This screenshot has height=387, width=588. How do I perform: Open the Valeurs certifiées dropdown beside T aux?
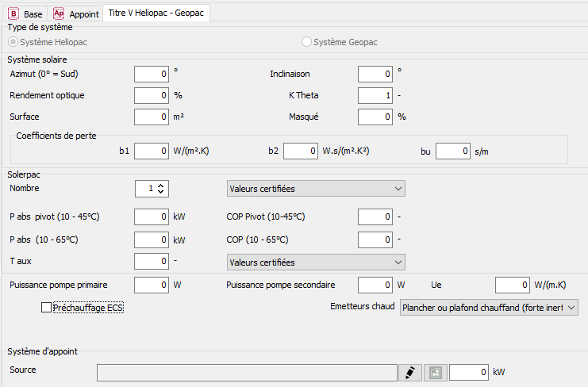pos(315,262)
